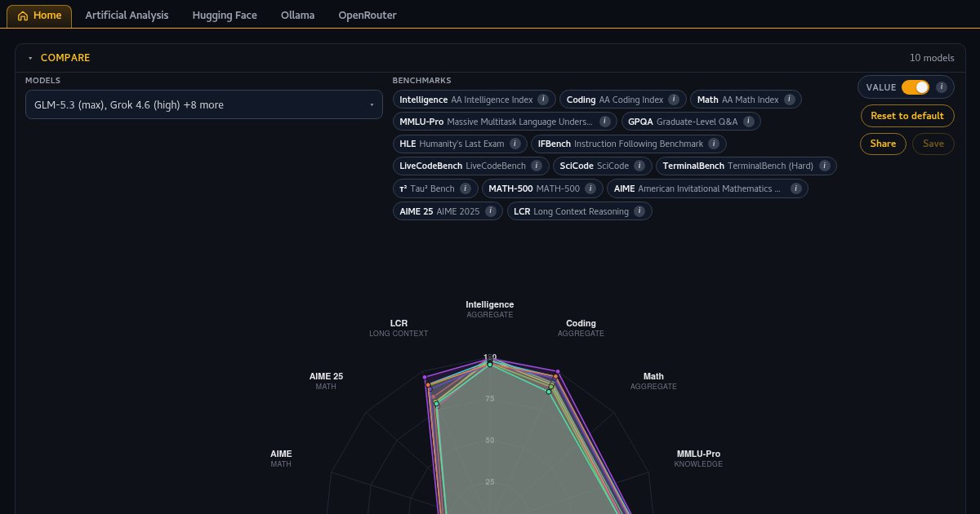This screenshot has height=514, width=980.
Task: Click the MMLU-Pro KNOWLEDGE axis label
Action: (x=698, y=459)
